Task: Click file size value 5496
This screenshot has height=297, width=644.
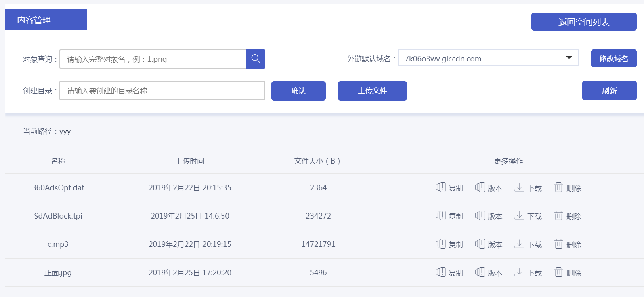Action: [x=318, y=272]
